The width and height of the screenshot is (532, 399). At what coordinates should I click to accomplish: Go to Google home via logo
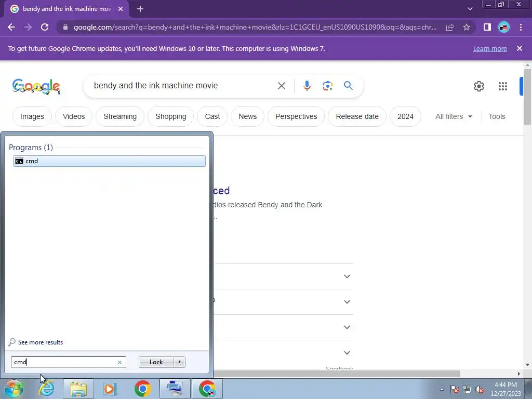pyautogui.click(x=36, y=86)
